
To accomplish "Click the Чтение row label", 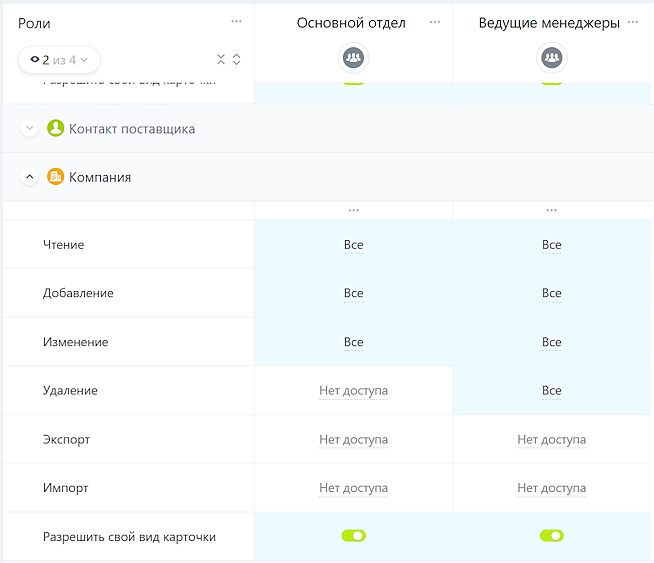I will 63,245.
